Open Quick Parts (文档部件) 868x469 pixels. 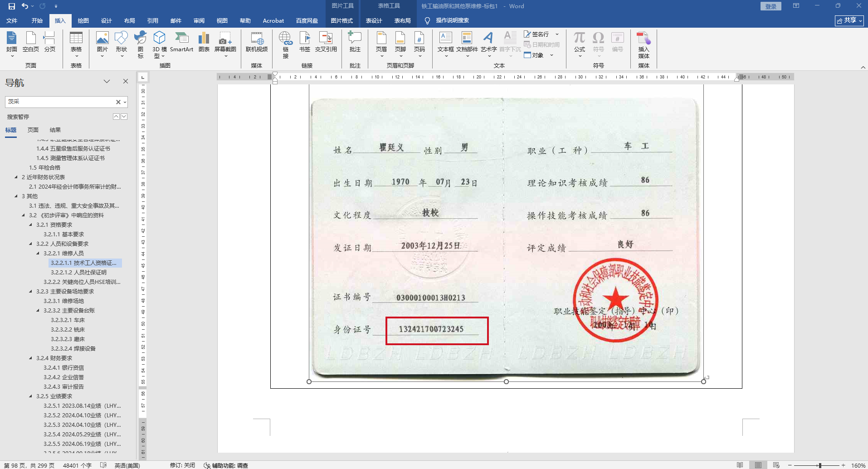tap(467, 44)
